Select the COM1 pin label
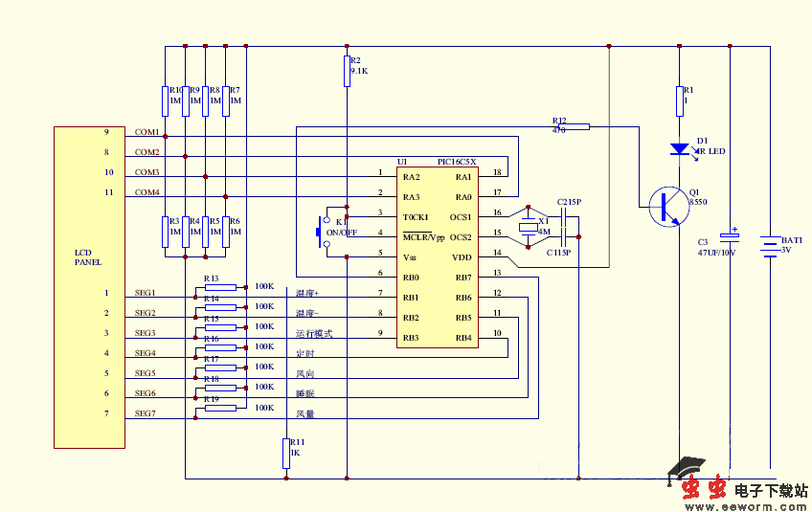812x512 pixels. pos(147,132)
